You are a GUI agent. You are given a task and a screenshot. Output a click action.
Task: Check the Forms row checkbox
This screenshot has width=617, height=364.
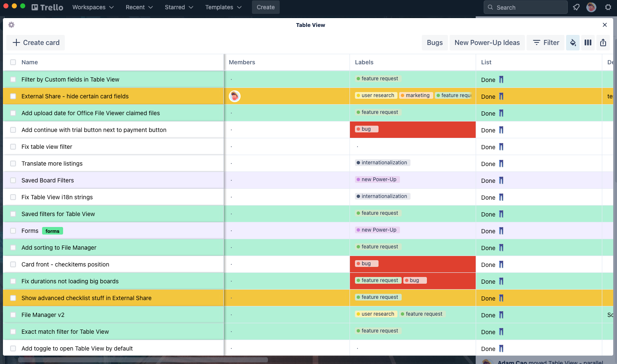pos(13,230)
